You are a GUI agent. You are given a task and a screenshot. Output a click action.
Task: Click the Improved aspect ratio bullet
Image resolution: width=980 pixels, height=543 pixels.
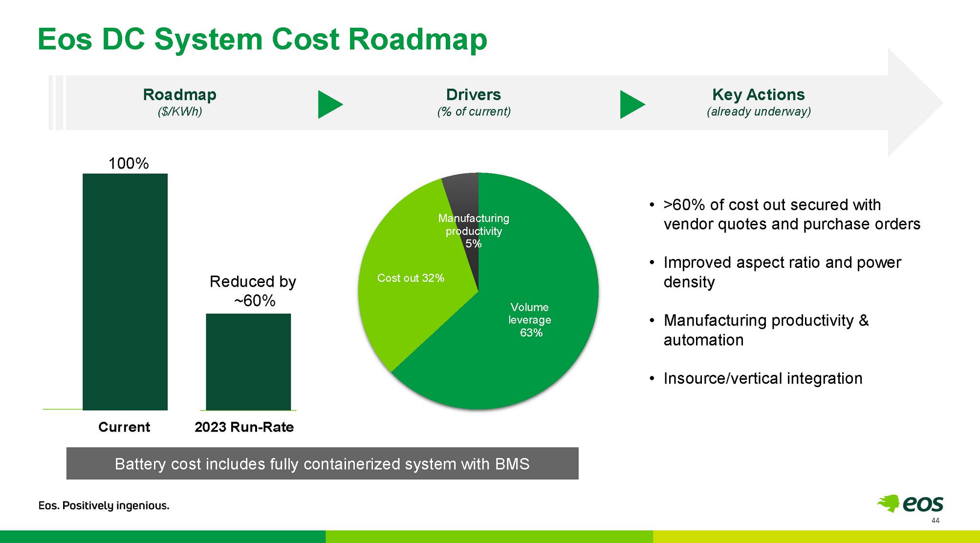click(x=775, y=272)
